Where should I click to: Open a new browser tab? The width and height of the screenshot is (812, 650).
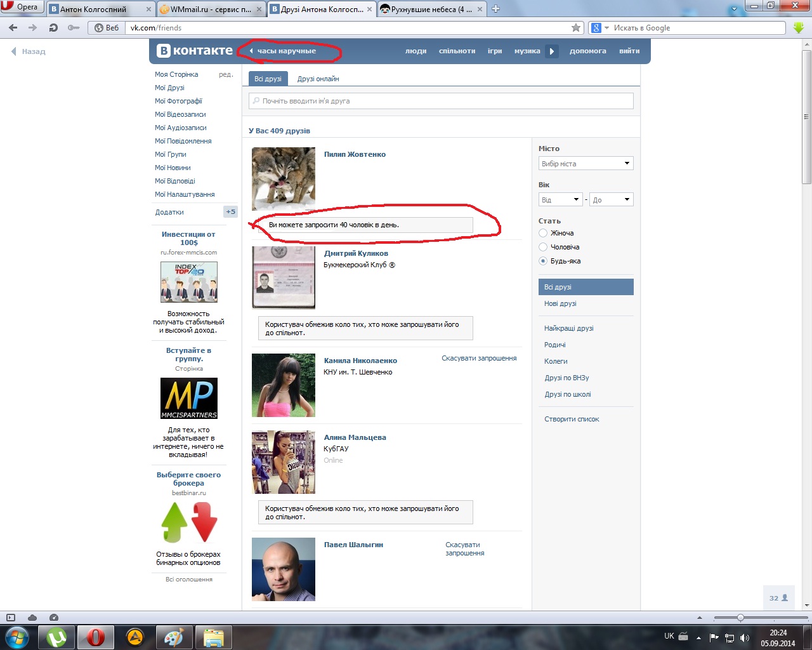[x=496, y=9]
